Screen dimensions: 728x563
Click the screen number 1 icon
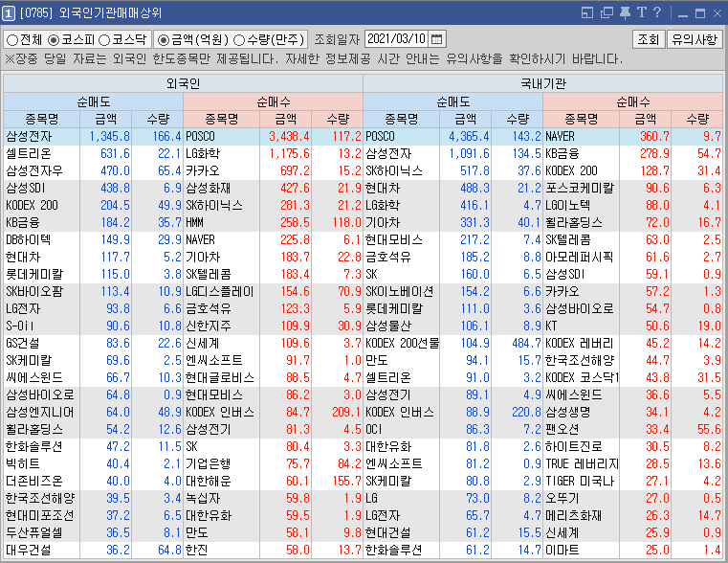point(9,13)
